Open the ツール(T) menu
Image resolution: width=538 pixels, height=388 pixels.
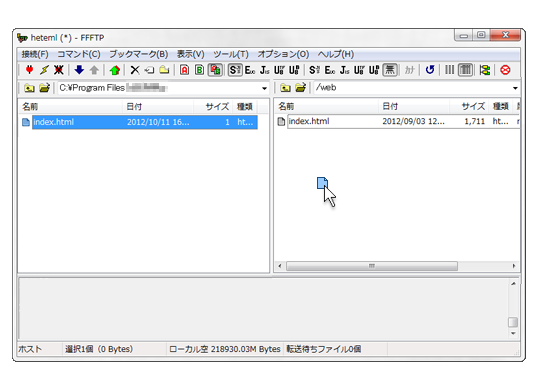tap(231, 54)
